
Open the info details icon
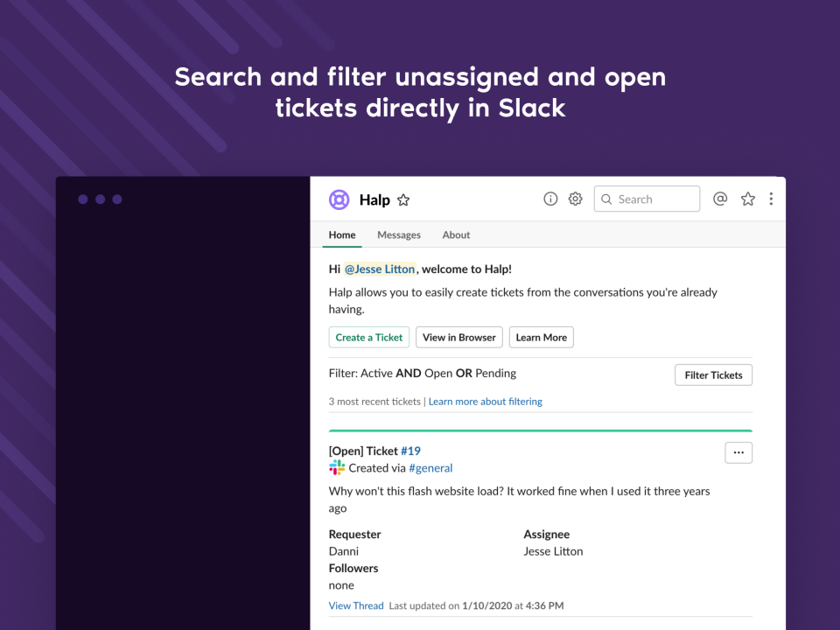tap(550, 199)
